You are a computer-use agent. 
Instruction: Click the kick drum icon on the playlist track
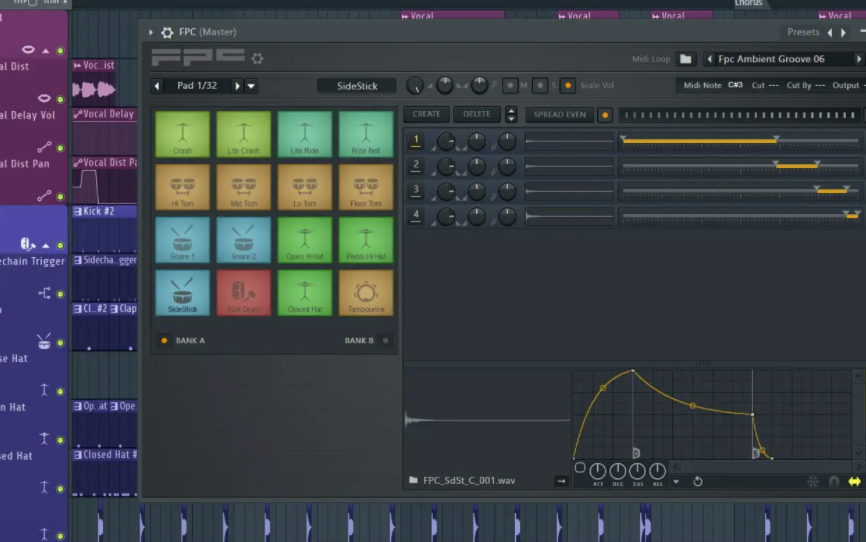pos(27,244)
